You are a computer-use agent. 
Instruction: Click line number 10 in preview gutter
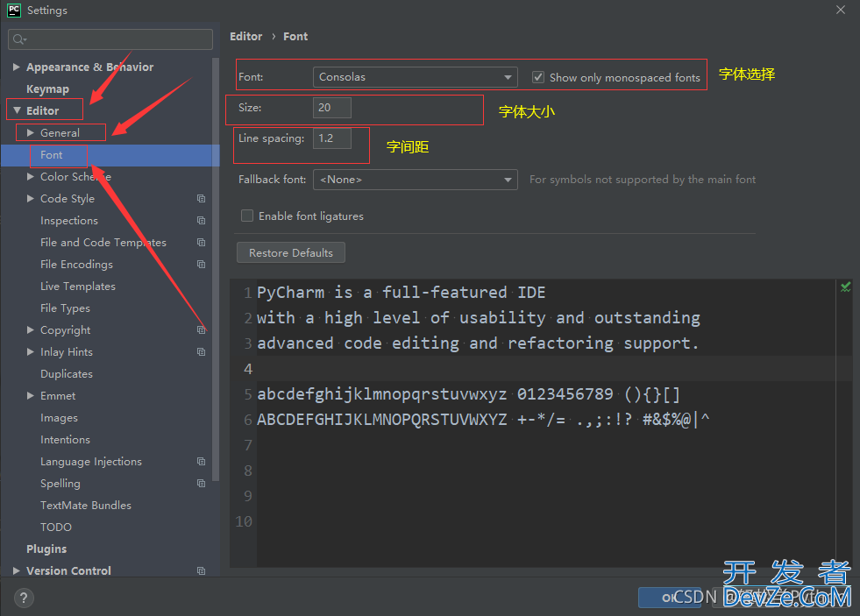click(244, 521)
